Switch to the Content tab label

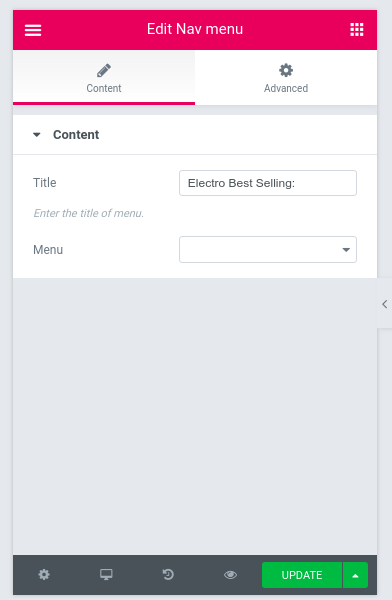coord(104,88)
